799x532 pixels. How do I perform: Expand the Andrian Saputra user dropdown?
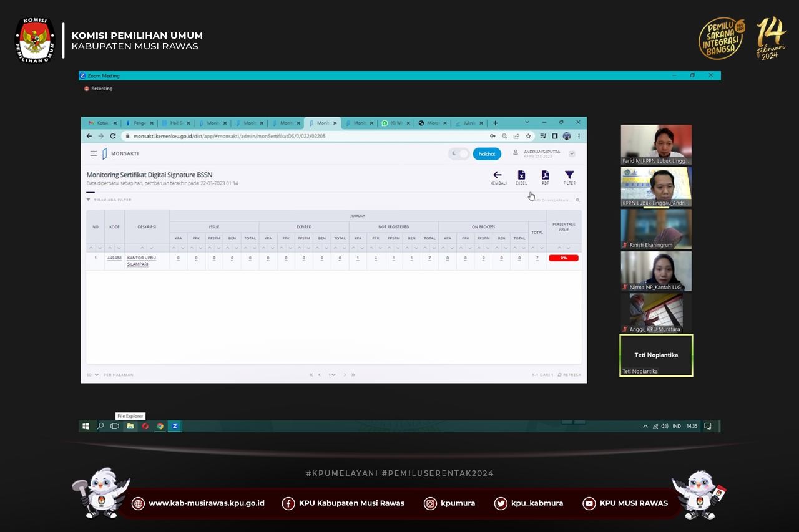(x=572, y=154)
